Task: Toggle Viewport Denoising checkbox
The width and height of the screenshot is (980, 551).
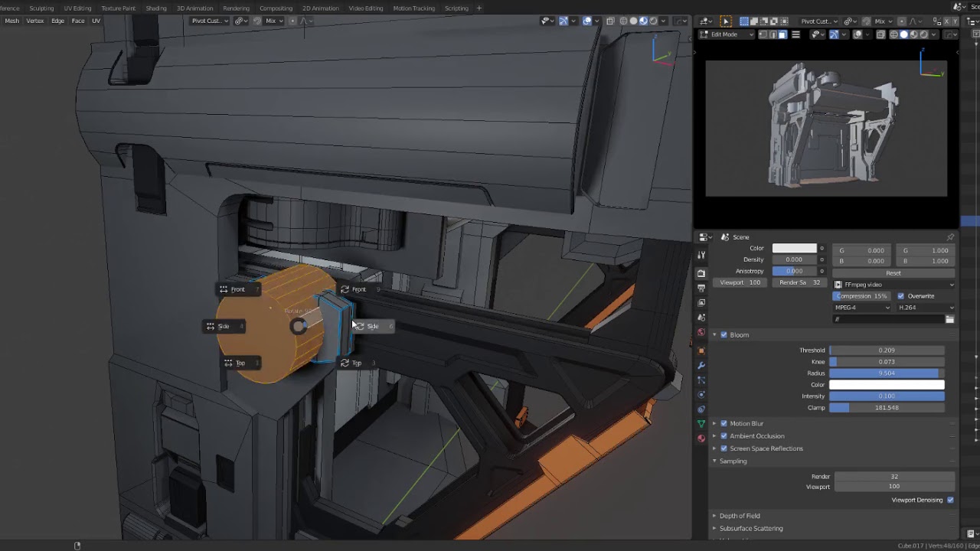Action: (950, 500)
